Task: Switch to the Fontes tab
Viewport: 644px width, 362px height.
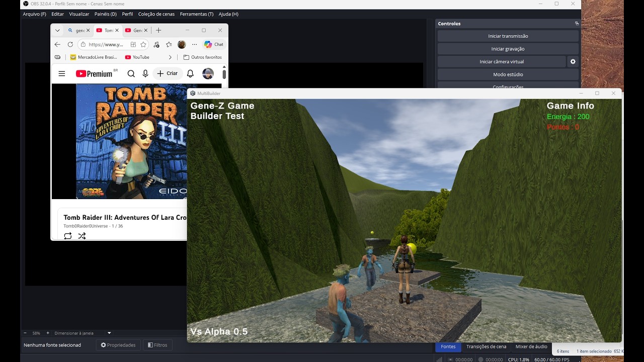Action: coord(448,346)
